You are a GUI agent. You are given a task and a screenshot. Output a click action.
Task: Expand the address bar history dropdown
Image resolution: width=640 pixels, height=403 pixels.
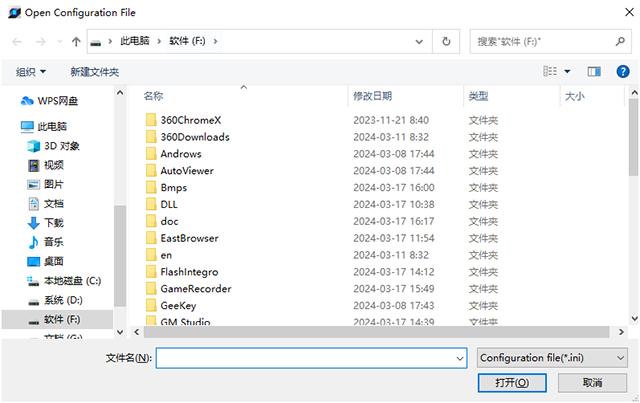(421, 42)
